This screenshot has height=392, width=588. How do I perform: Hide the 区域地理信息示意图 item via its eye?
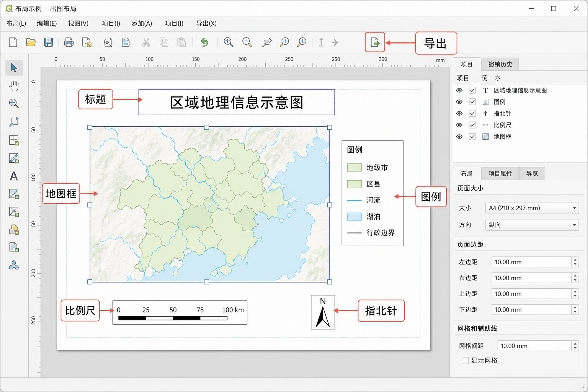pos(459,90)
